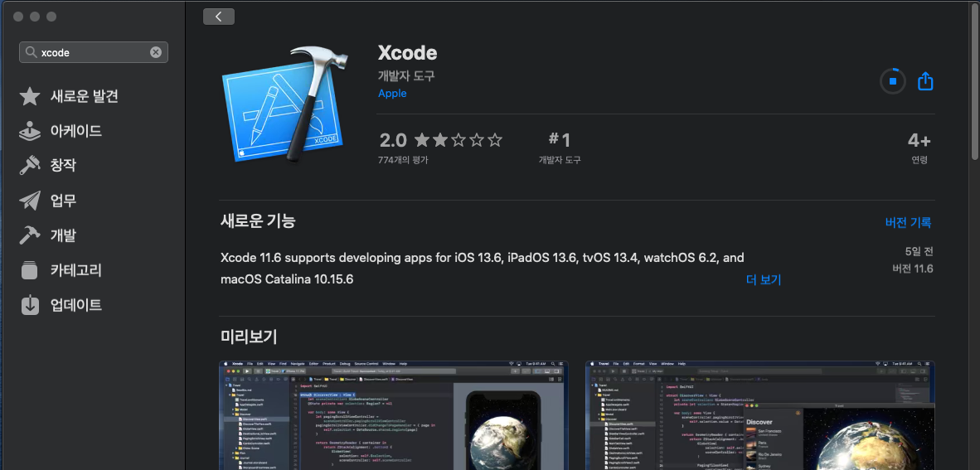This screenshot has width=980, height=470.
Task: Click the 개발자 도구 category under title
Action: [406, 76]
